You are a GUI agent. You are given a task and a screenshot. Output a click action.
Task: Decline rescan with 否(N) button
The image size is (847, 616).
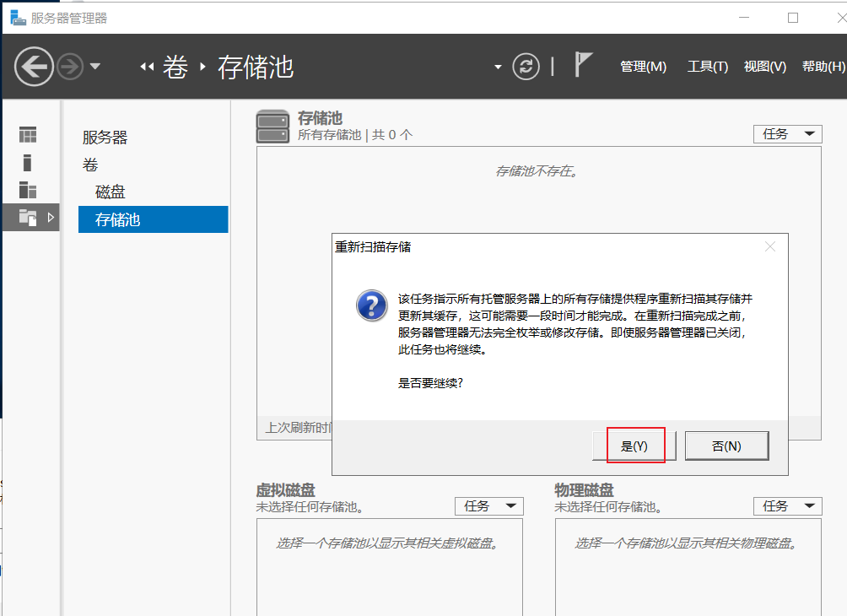pos(726,446)
